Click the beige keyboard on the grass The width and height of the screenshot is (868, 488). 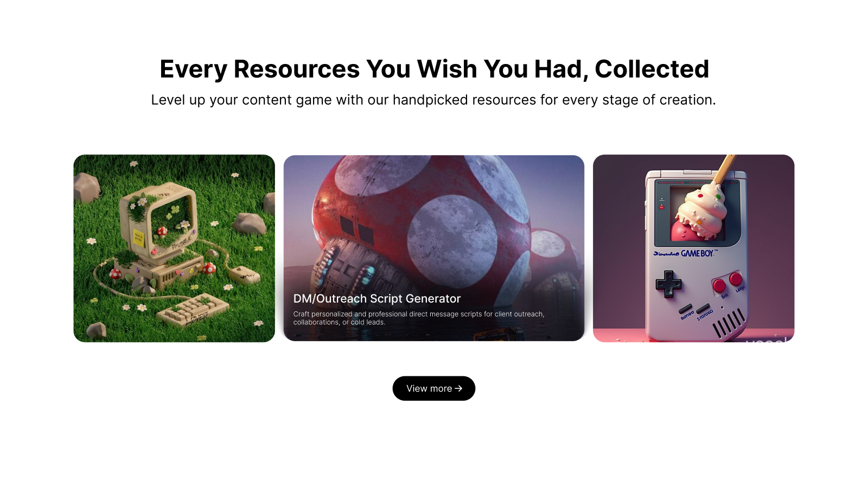[x=193, y=310]
